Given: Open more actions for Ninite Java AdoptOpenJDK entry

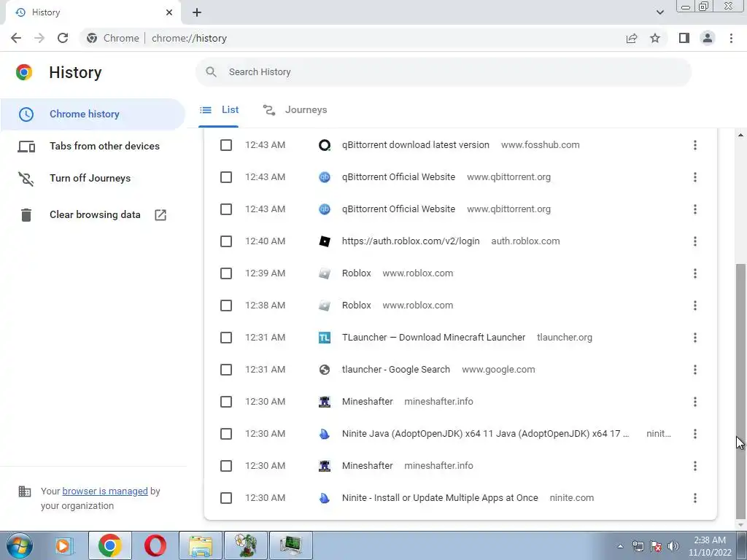Looking at the screenshot, I should (x=695, y=434).
